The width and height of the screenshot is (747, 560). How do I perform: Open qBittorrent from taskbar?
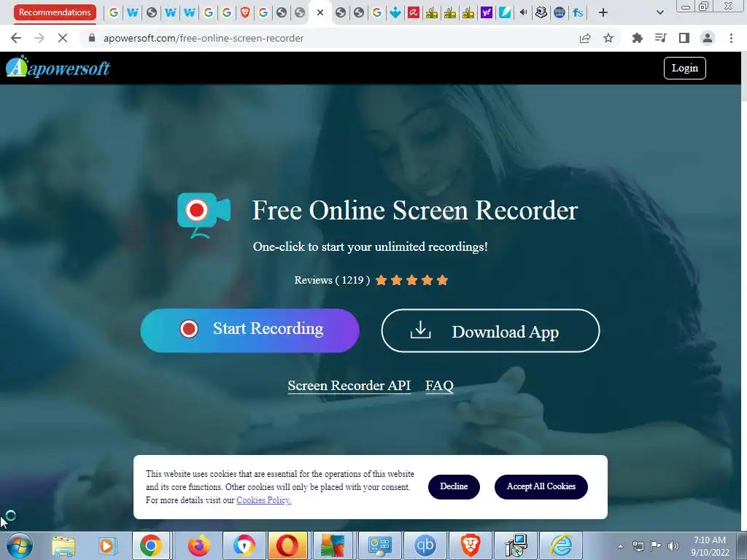[x=425, y=545]
